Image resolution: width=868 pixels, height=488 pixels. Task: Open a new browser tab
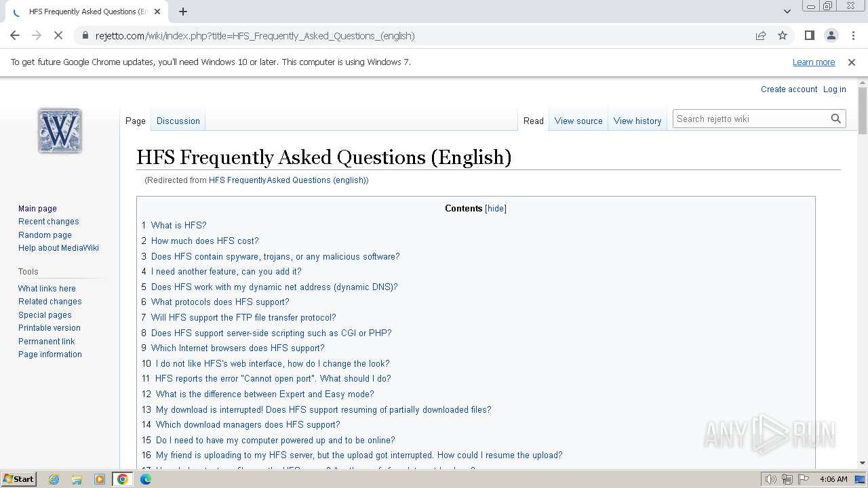[183, 12]
